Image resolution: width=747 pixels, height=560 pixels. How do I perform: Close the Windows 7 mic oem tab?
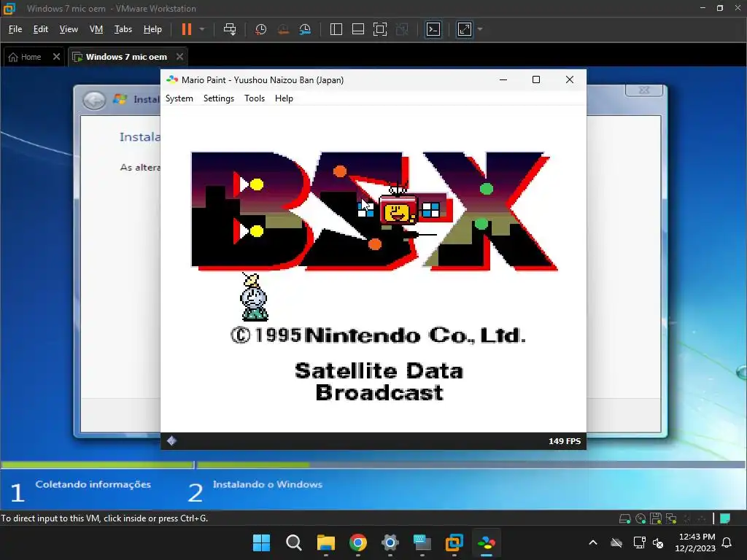pyautogui.click(x=179, y=57)
